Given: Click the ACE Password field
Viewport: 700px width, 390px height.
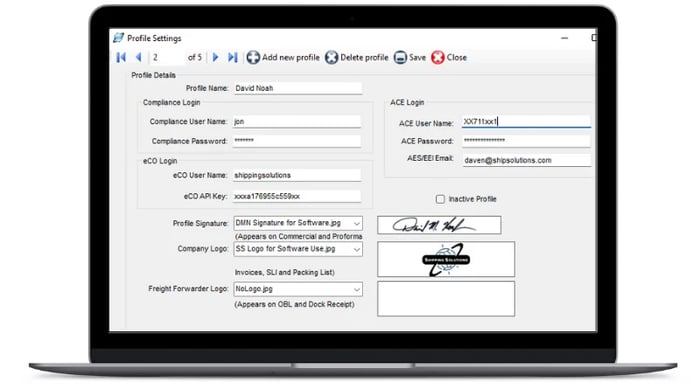Looking at the screenshot, I should click(x=526, y=141).
